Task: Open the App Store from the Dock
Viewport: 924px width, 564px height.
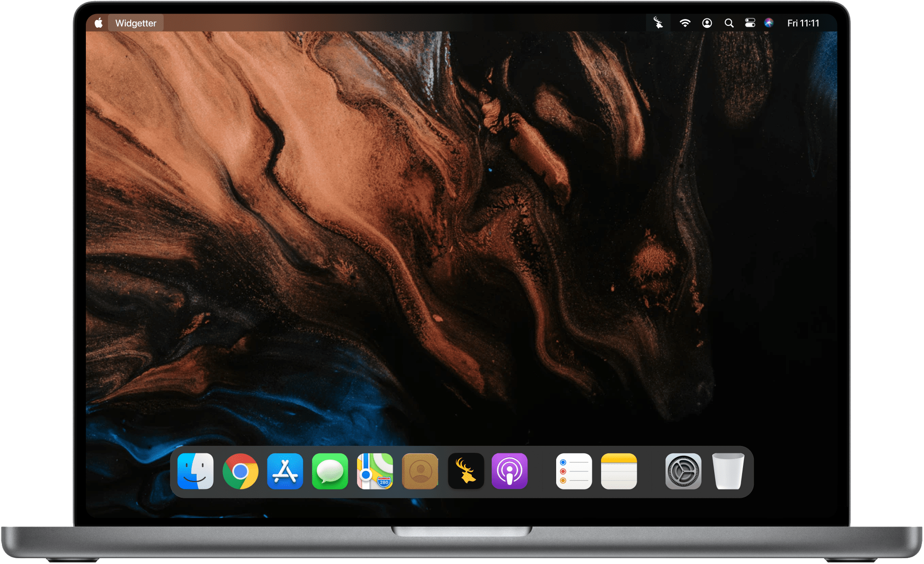Action: point(285,471)
